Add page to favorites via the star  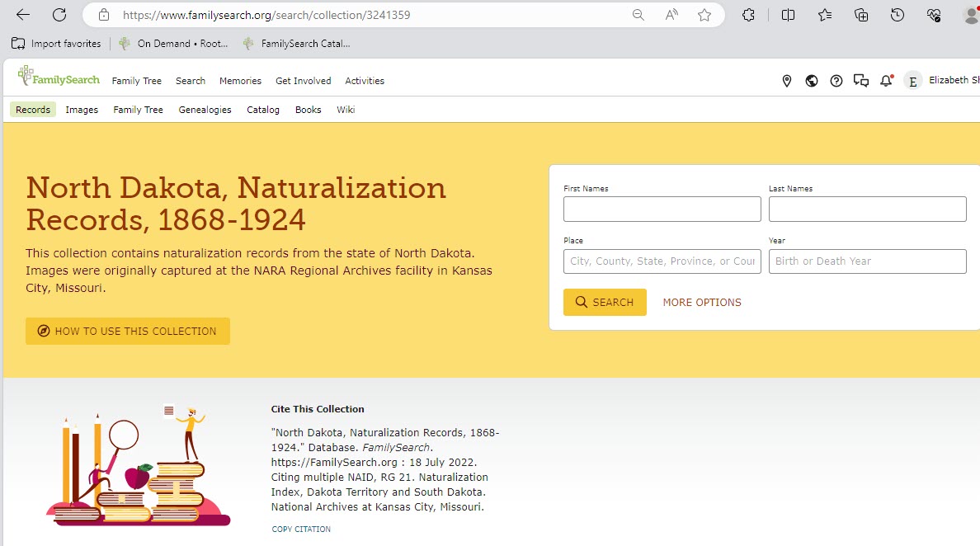pos(705,14)
